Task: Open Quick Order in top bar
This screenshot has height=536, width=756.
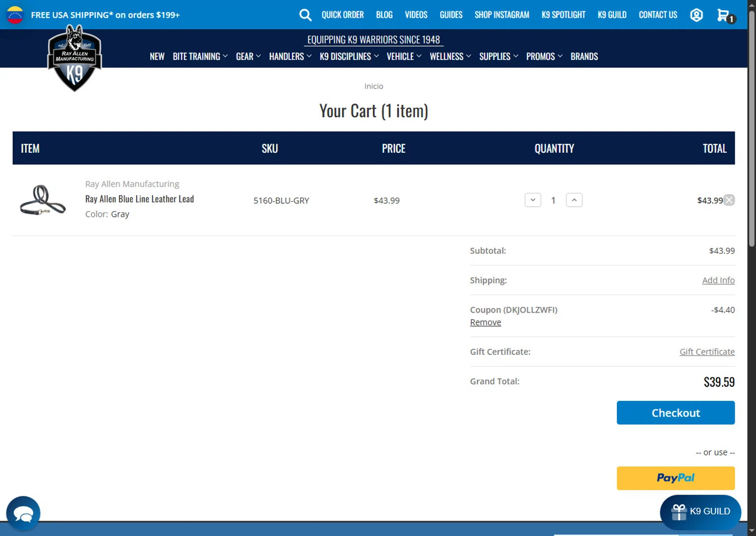Action: click(343, 15)
